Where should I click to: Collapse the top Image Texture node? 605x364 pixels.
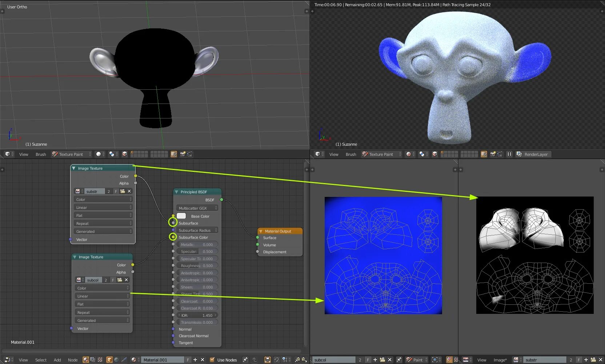tap(74, 168)
